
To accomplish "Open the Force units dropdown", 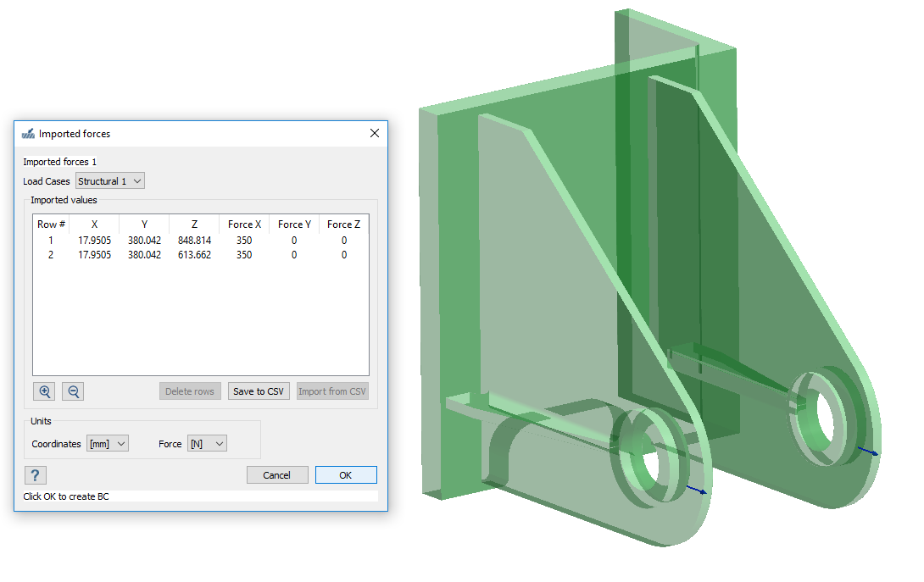I will (207, 443).
